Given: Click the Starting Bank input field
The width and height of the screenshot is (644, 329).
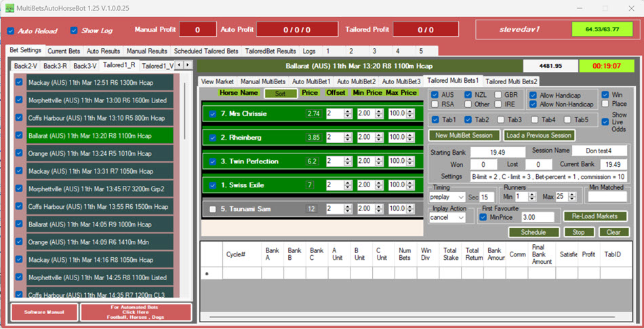Looking at the screenshot, I should click(498, 153).
